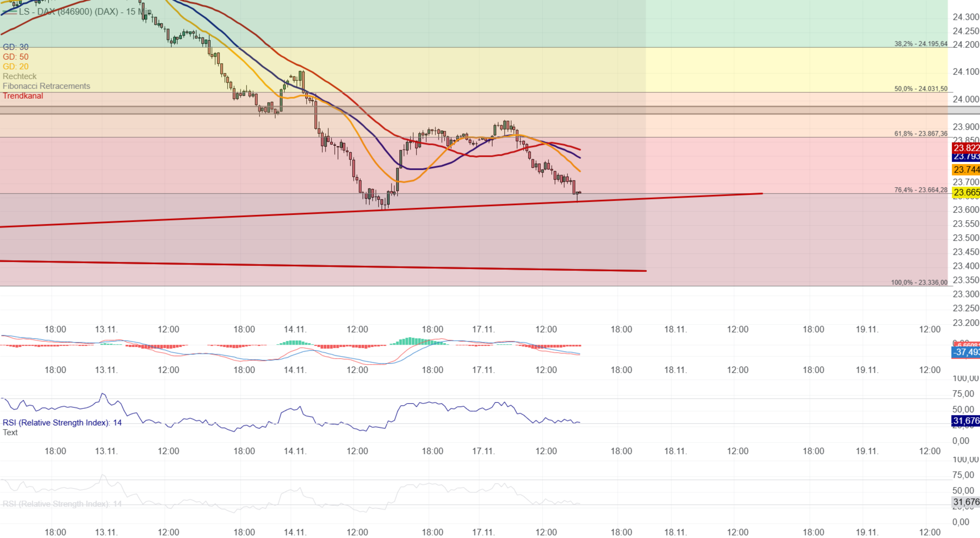Click the blue -37,49 MACD value tag
Screen dimensions: 980x538
pyautogui.click(x=966, y=352)
